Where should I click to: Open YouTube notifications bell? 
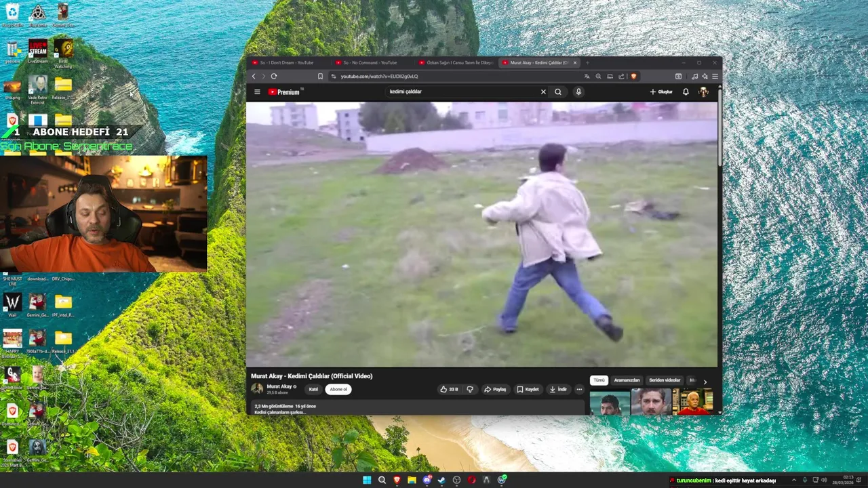686,91
